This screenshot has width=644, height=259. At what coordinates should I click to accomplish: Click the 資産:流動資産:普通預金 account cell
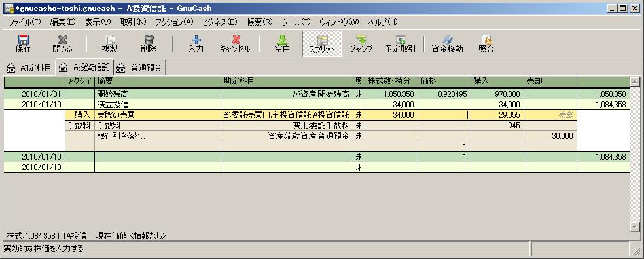(x=287, y=136)
